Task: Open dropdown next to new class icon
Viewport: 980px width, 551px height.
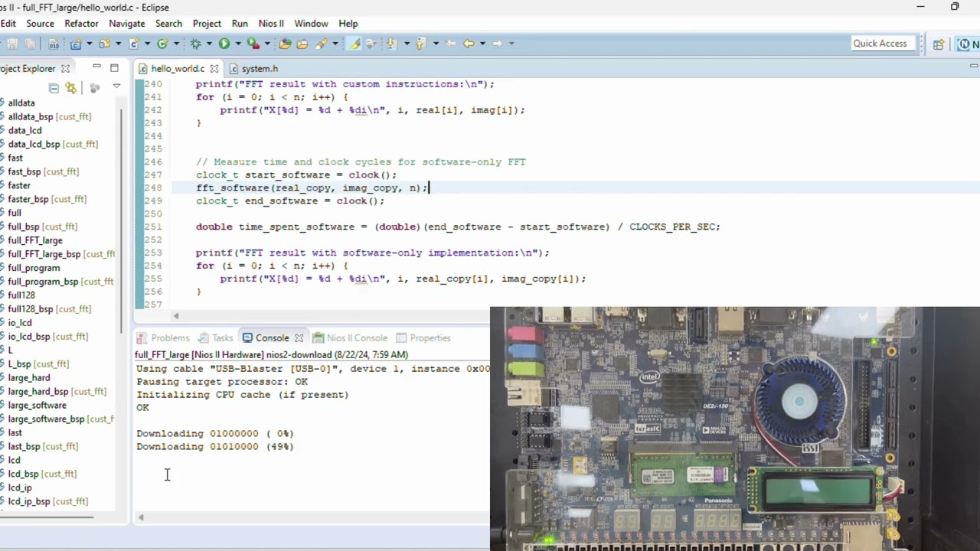Action: [x=175, y=44]
